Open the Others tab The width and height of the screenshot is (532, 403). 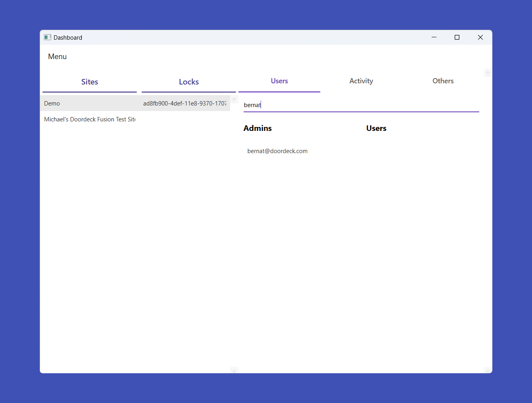pyautogui.click(x=443, y=81)
